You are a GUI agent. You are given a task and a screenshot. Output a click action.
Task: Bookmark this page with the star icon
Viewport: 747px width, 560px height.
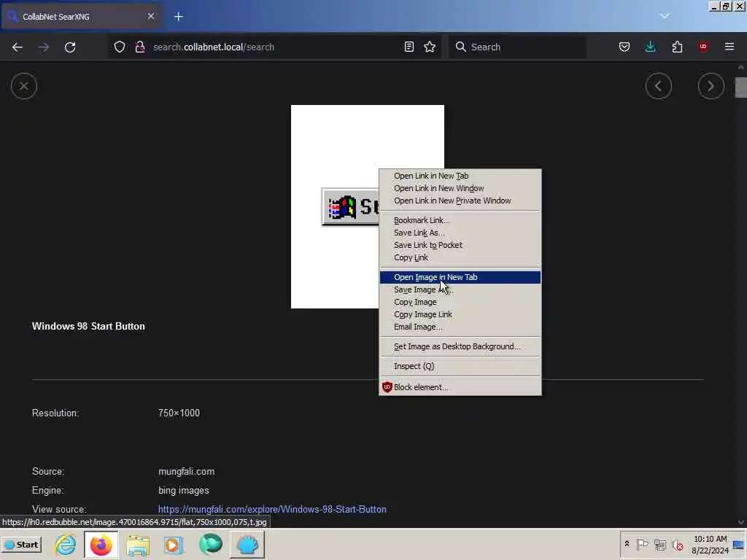[x=430, y=47]
